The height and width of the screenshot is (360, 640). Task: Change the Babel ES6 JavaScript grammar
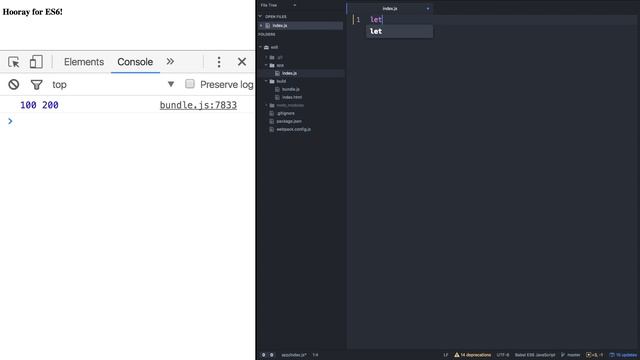(535, 355)
